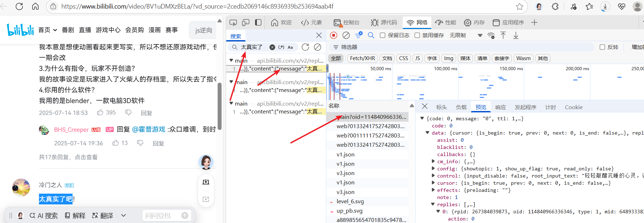
Task: Close the 搜索 search panel
Action: tap(319, 35)
